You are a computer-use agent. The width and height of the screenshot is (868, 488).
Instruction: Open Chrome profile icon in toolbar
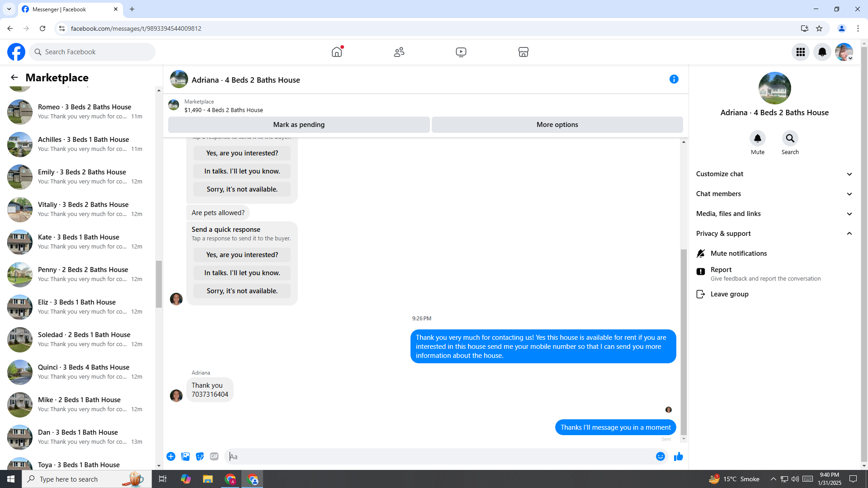coord(842,28)
